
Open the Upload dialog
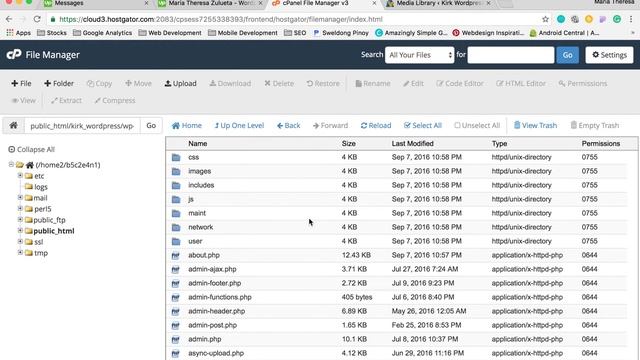tap(180, 83)
